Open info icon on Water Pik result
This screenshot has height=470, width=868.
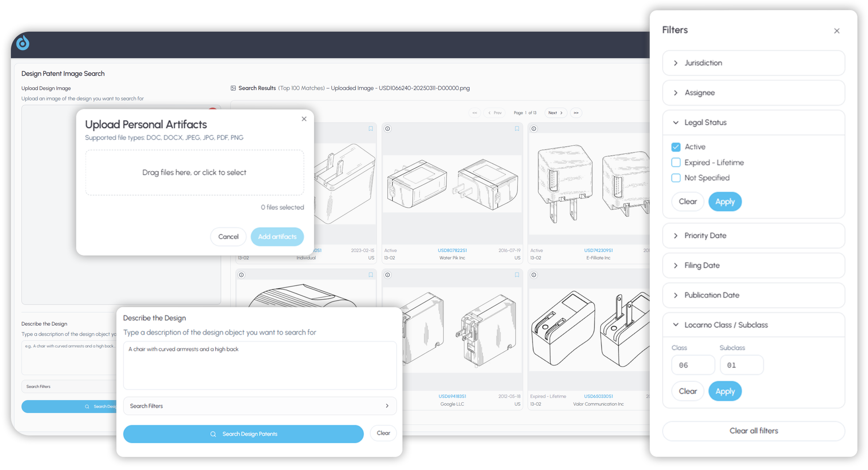388,129
